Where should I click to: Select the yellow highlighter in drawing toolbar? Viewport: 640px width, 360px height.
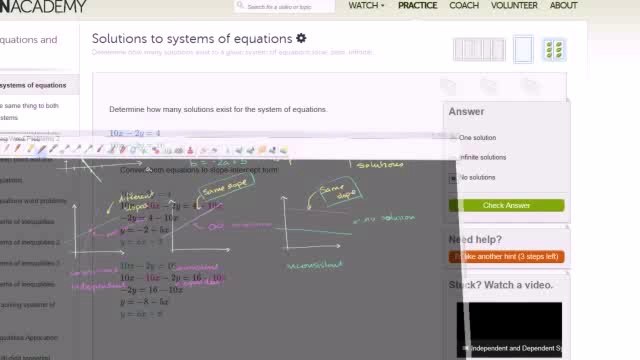(x=30, y=149)
